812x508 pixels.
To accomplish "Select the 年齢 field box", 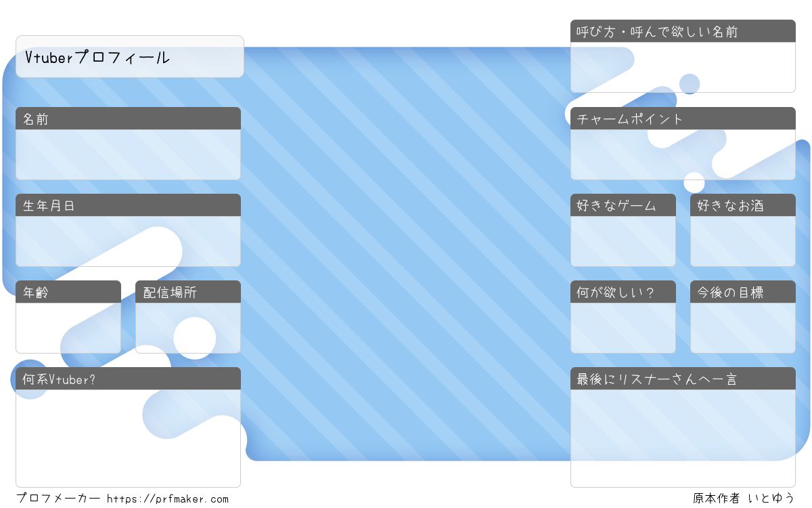I will click(68, 328).
